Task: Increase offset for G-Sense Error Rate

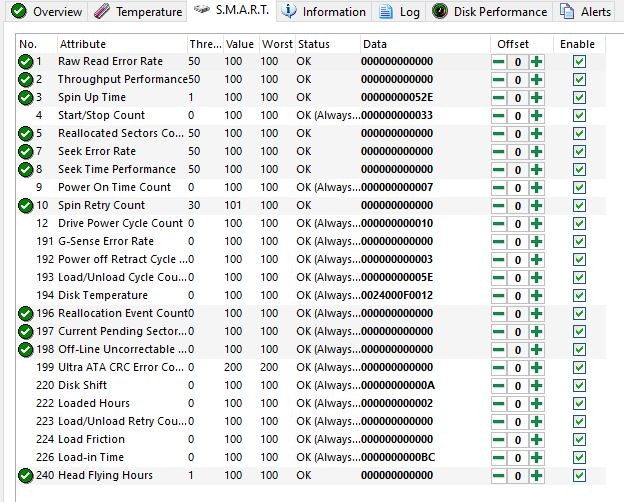Action: click(536, 242)
